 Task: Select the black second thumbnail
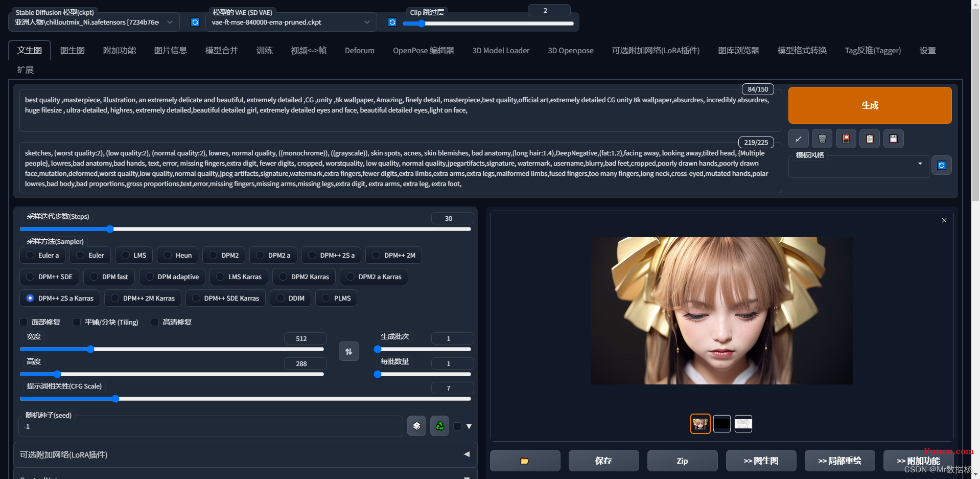pyautogui.click(x=721, y=423)
